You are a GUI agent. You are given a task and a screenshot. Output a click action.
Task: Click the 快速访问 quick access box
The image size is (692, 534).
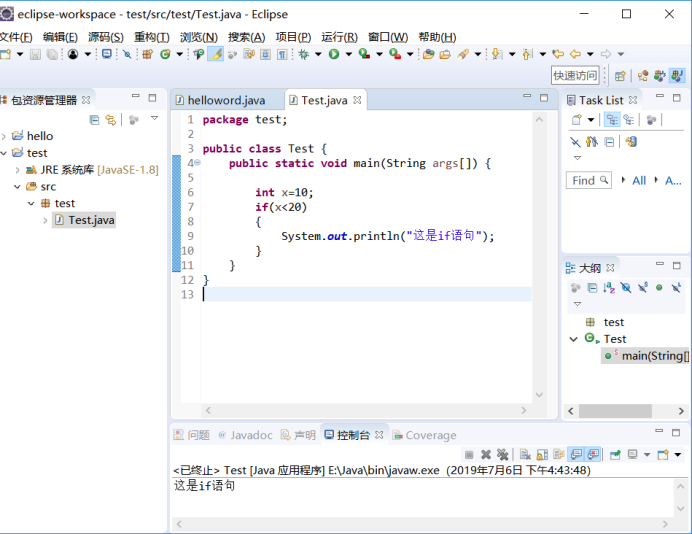[575, 75]
